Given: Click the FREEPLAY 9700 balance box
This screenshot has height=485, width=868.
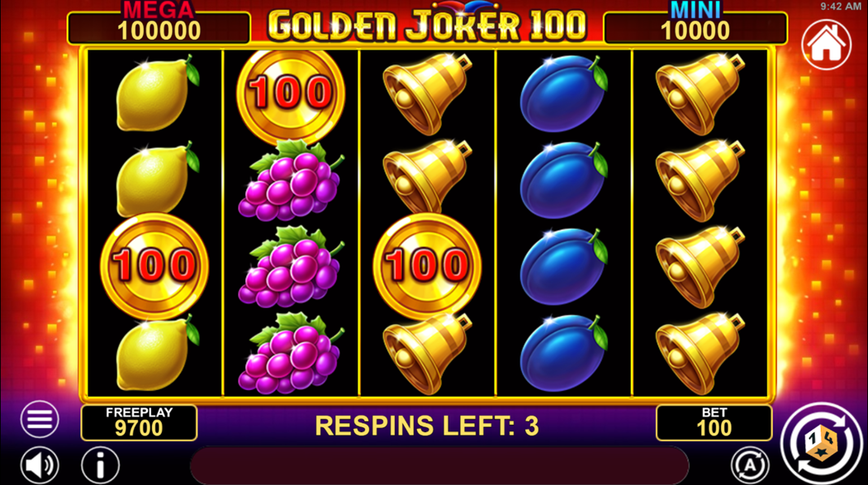Looking at the screenshot, I should point(139,423).
